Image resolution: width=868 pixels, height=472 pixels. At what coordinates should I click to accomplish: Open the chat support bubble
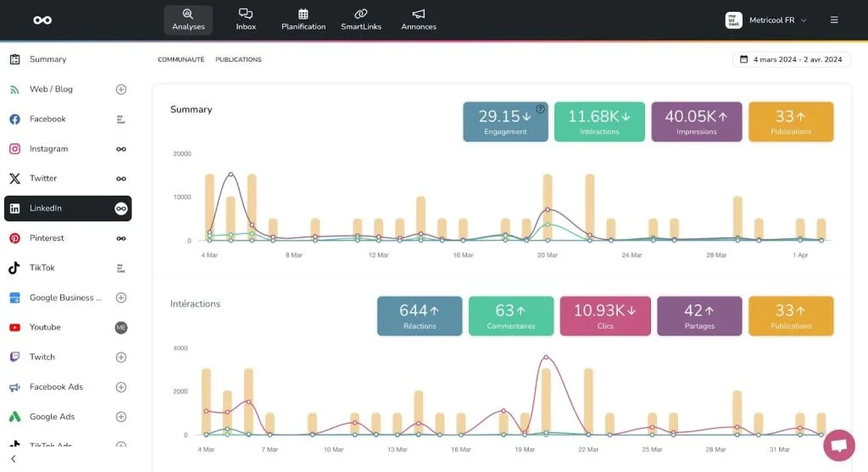[x=838, y=445]
